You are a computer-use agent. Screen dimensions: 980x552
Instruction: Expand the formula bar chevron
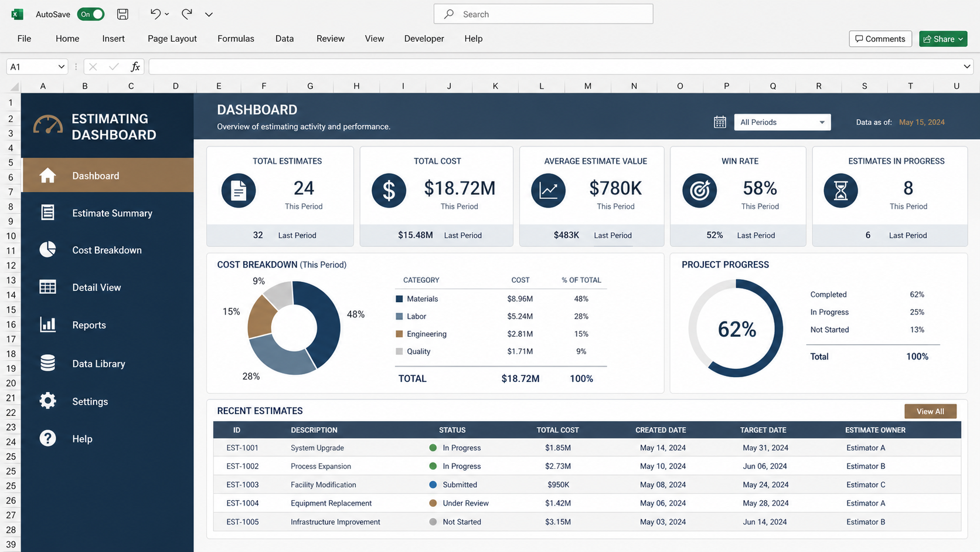click(967, 67)
